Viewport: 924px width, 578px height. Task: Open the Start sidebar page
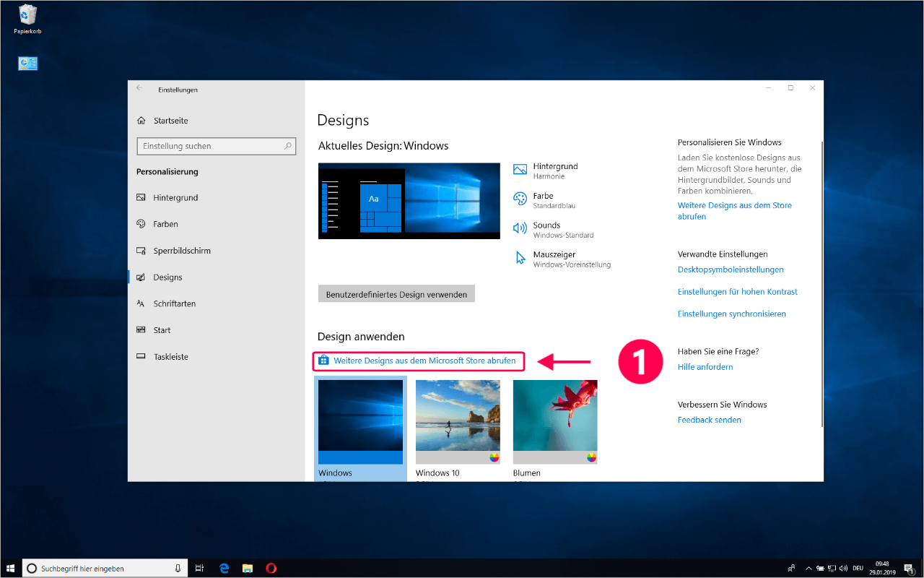point(154,330)
